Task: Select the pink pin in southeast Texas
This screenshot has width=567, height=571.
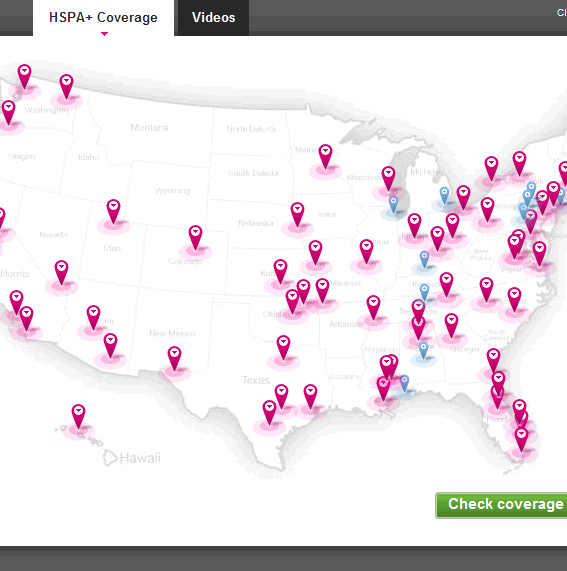Action: point(310,397)
